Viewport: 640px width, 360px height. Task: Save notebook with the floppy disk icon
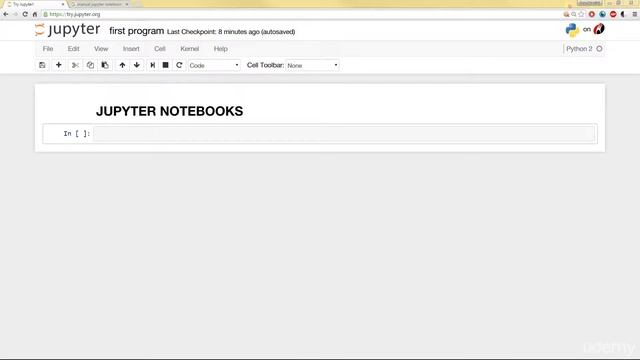coord(42,65)
